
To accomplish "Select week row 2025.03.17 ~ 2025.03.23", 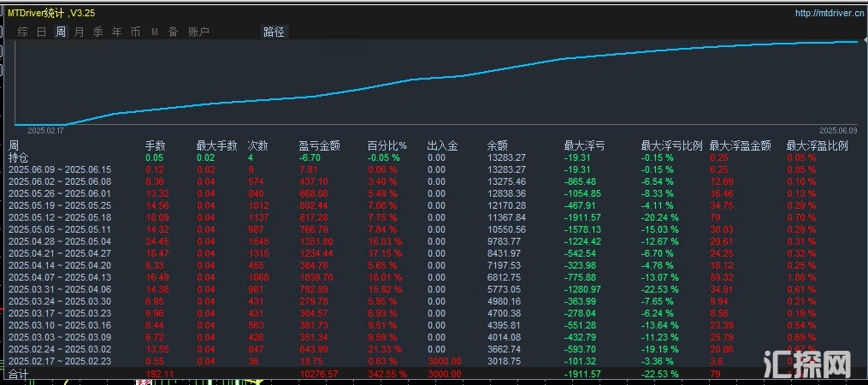I will coord(60,313).
